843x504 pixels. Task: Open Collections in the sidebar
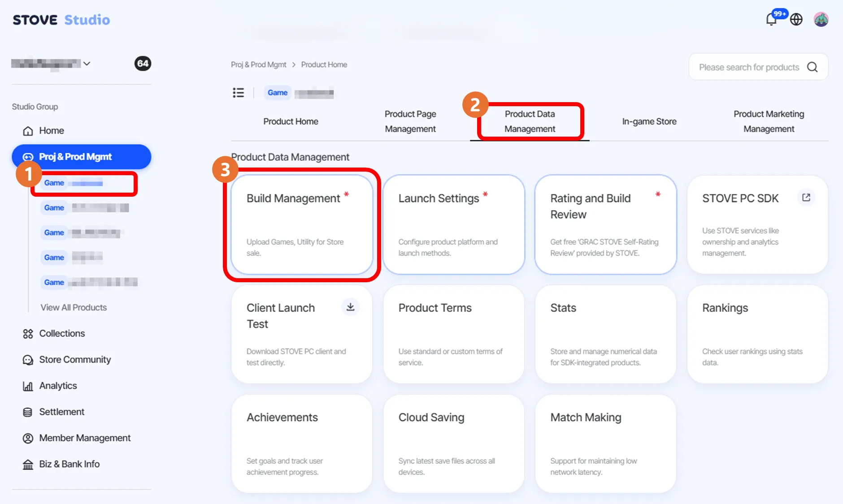click(62, 334)
